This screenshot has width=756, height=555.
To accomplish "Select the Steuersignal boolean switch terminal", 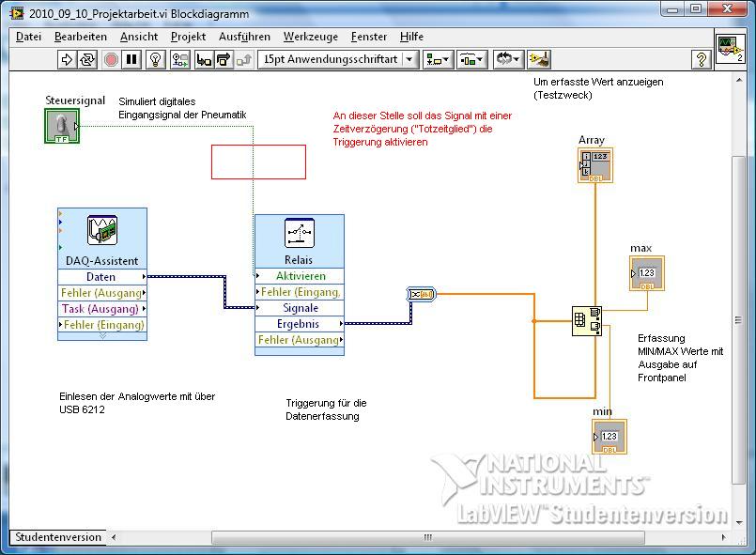I will click(62, 126).
